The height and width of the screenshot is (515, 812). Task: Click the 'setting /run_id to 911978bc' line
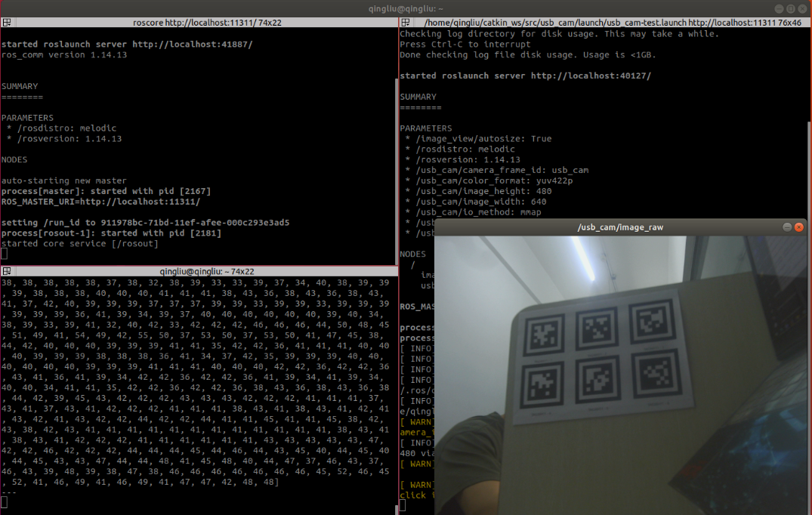pos(146,223)
